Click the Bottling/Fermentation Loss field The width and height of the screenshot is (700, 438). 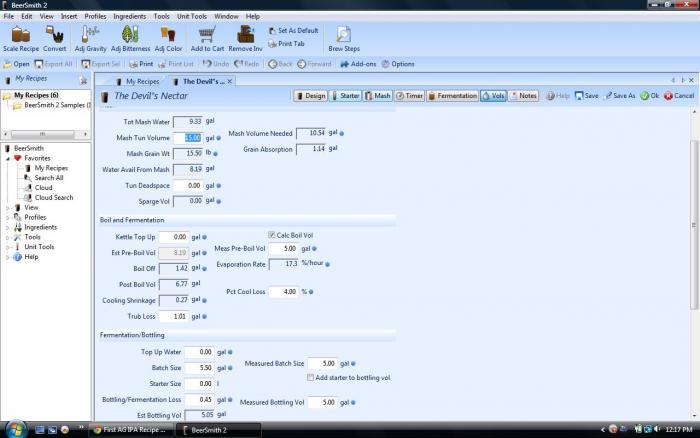pos(199,400)
